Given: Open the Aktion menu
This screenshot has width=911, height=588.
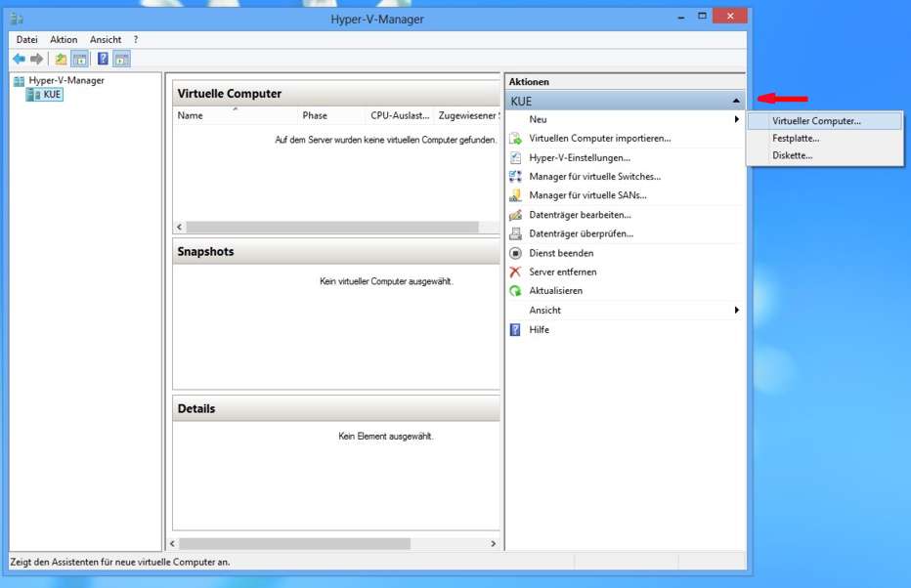Looking at the screenshot, I should pyautogui.click(x=64, y=39).
